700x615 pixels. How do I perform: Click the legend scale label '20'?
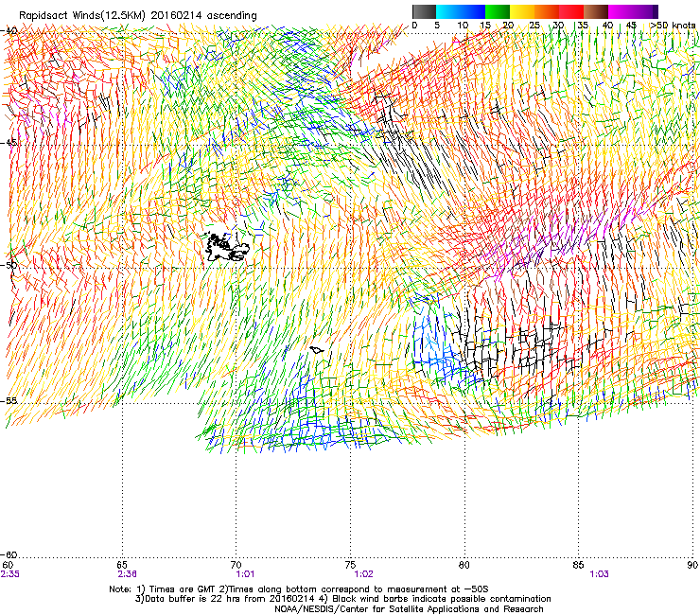coord(508,26)
